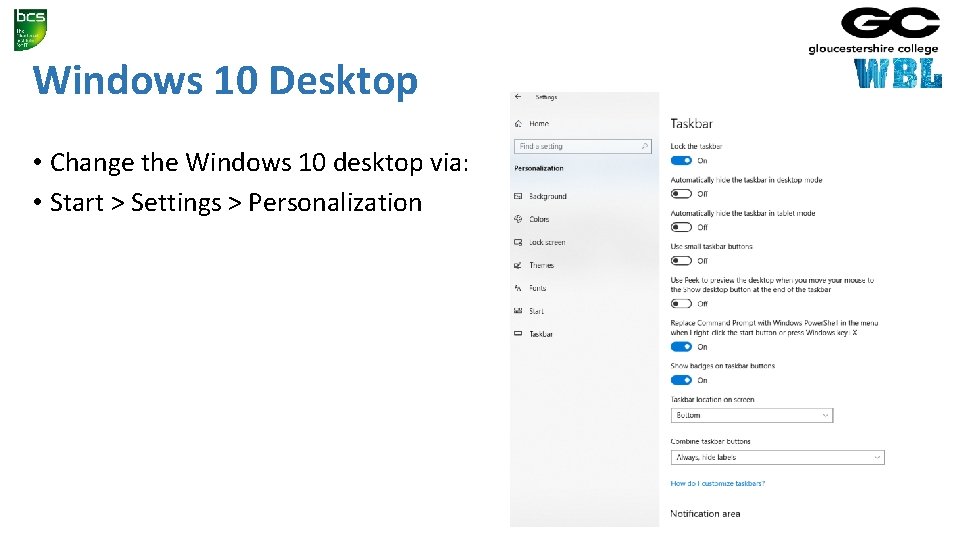Open Combine taskbar buttons dropdown
The image size is (960, 540).
[778, 457]
